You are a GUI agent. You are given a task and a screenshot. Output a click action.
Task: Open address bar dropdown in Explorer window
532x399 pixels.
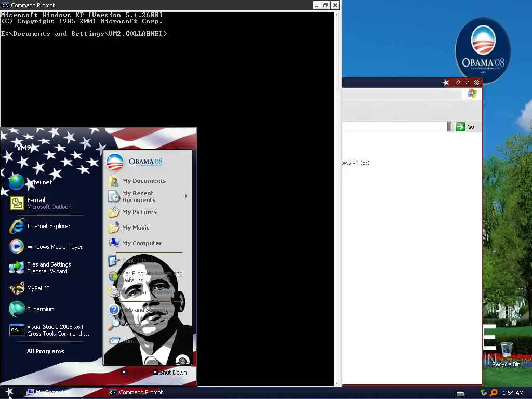click(449, 127)
